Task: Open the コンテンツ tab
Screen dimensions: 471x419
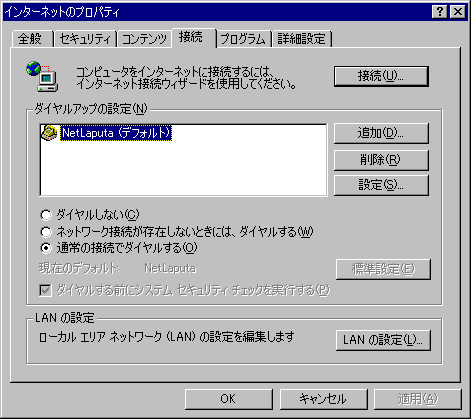Action: coord(144,39)
